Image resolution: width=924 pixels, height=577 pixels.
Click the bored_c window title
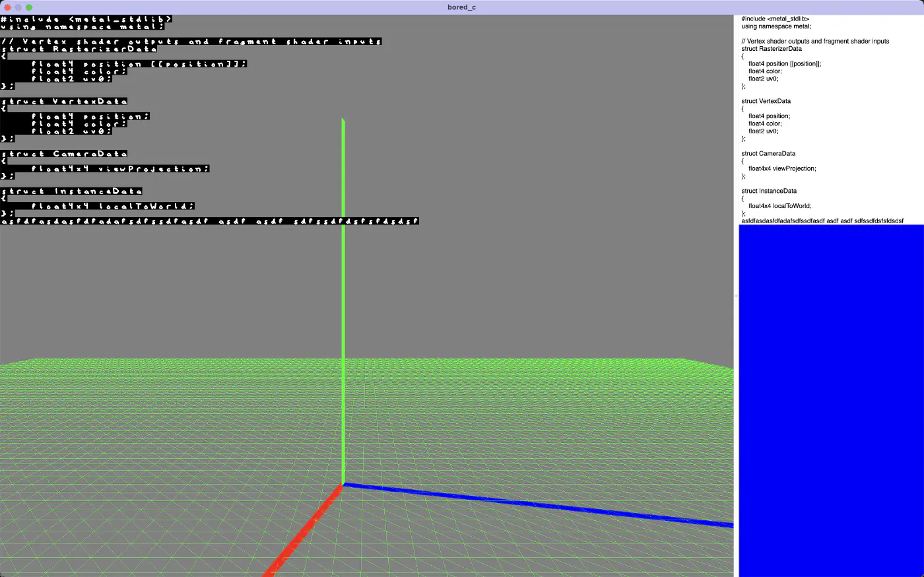[x=461, y=7]
